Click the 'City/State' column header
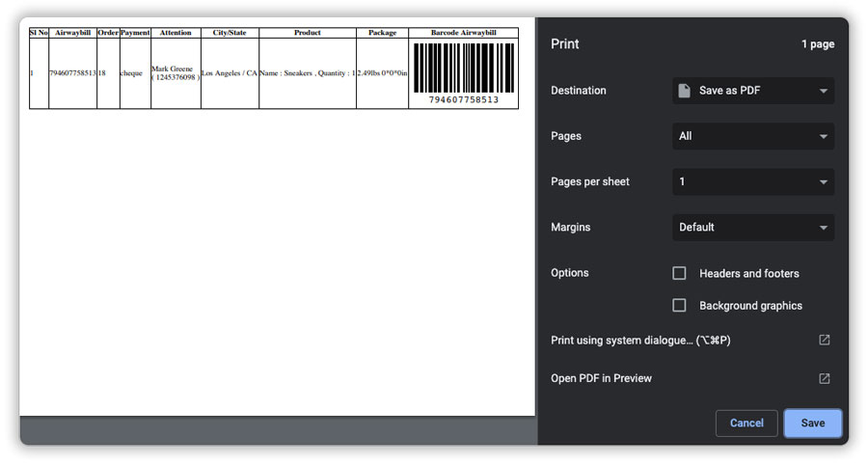 (x=230, y=33)
